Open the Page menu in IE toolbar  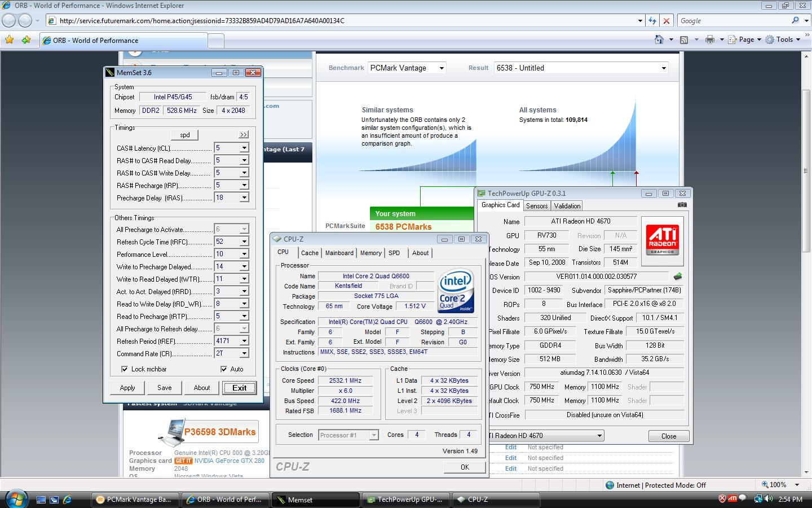point(745,40)
